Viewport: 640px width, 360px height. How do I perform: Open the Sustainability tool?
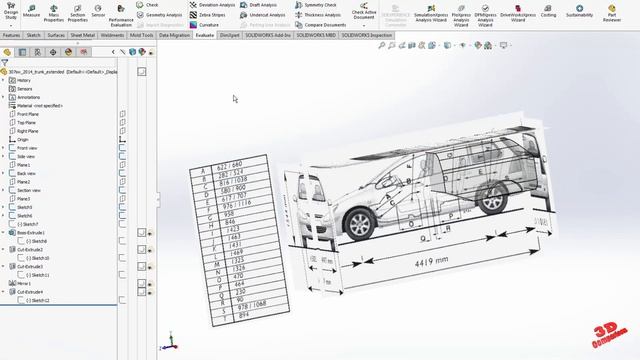(579, 11)
